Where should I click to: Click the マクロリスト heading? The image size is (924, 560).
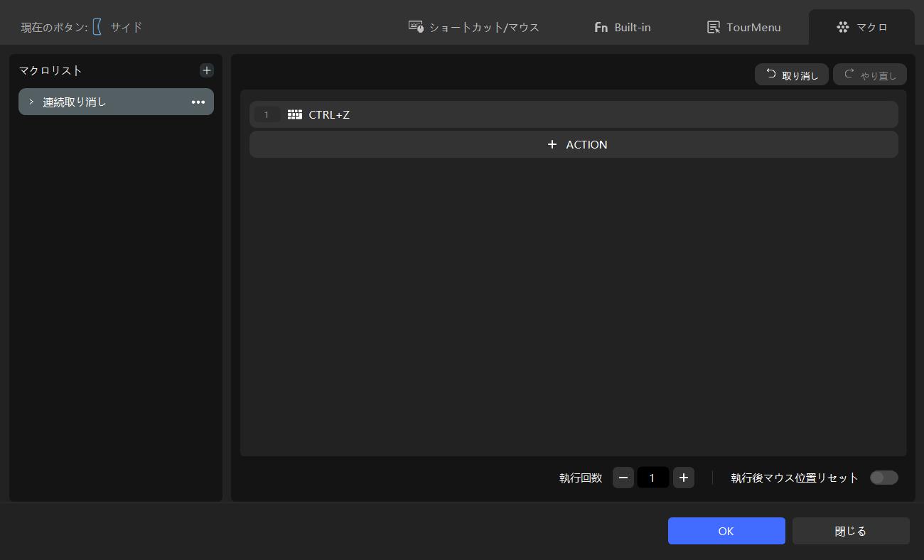pos(50,70)
